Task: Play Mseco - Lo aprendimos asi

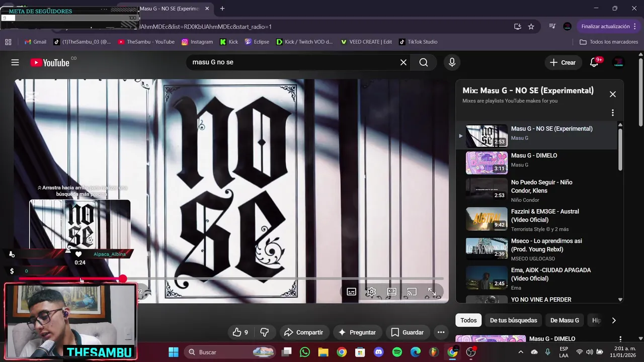Action: pyautogui.click(x=536, y=249)
